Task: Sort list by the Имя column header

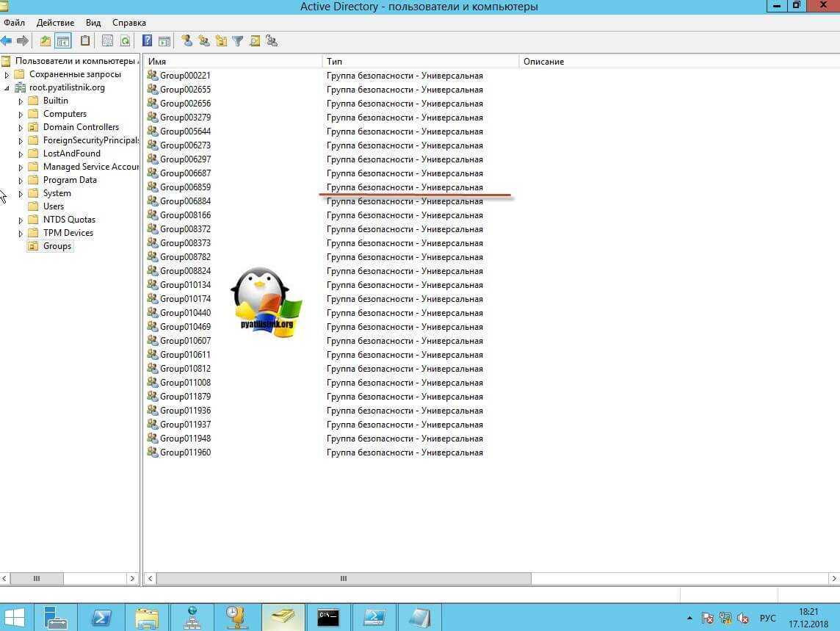Action: [232, 62]
